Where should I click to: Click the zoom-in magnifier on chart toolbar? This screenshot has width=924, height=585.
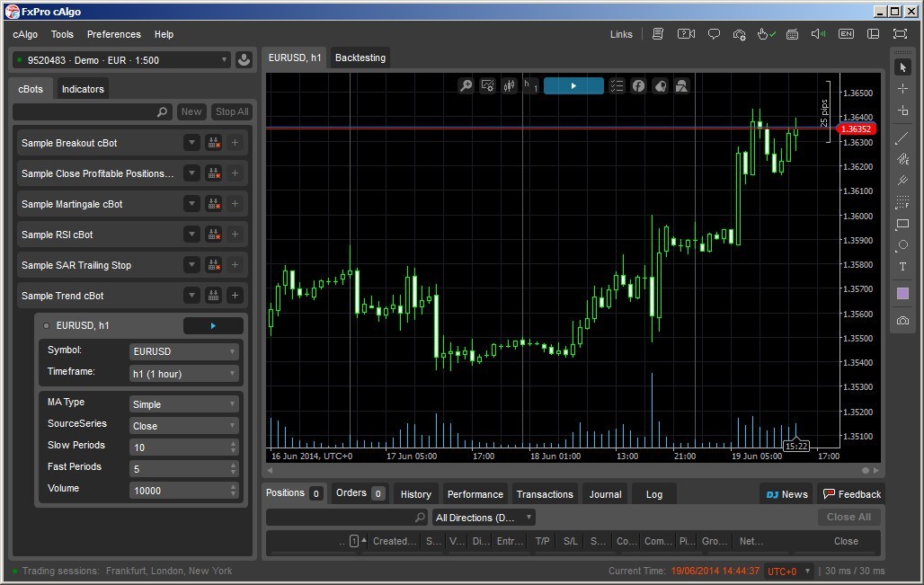466,85
